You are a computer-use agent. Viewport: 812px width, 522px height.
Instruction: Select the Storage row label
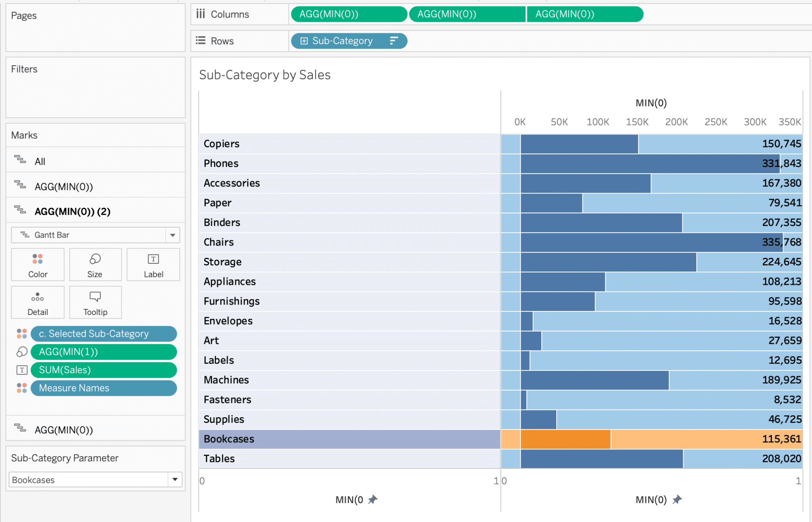222,262
